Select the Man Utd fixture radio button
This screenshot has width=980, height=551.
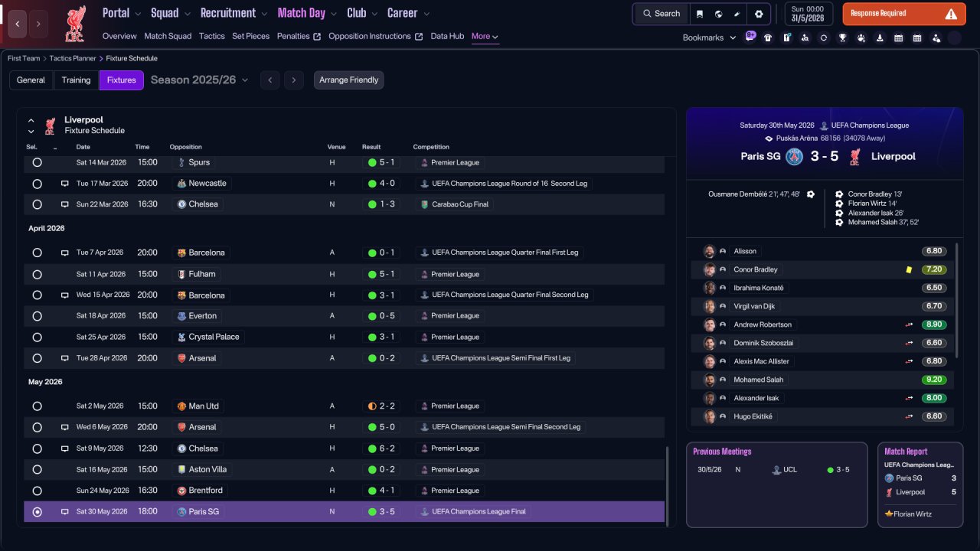coord(37,406)
